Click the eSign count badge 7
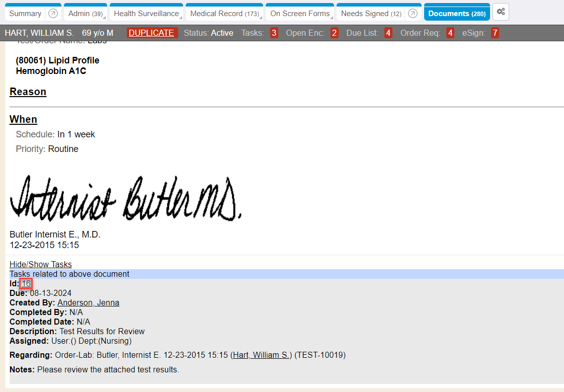Image resolution: width=564 pixels, height=392 pixels. coord(495,33)
